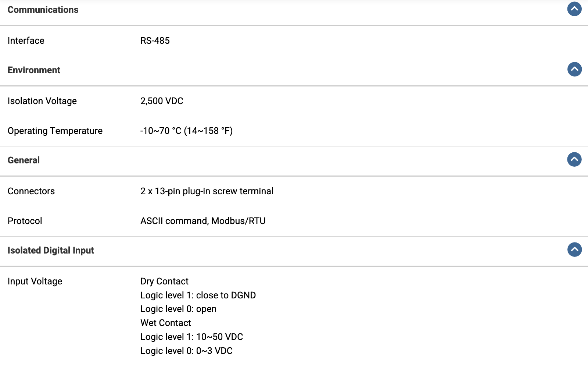Click the Communications section heading
Image resolution: width=588 pixels, height=365 pixels.
pyautogui.click(x=43, y=10)
